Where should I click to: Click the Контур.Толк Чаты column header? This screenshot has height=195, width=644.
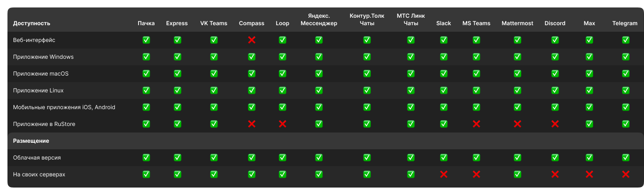point(367,20)
